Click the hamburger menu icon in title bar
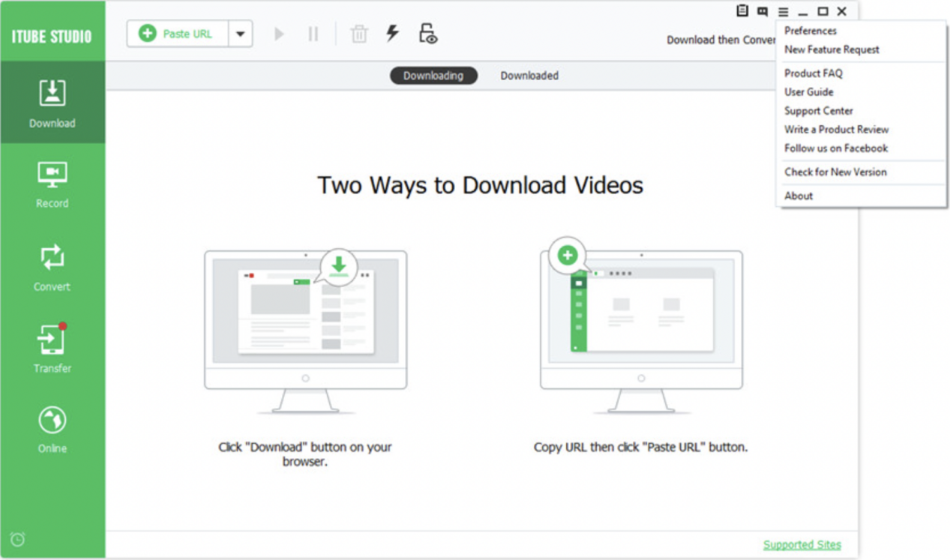This screenshot has width=950, height=560. (783, 12)
